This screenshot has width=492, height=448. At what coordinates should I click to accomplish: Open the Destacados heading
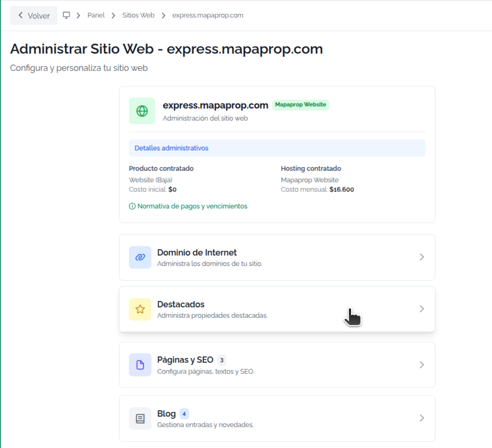click(x=181, y=304)
